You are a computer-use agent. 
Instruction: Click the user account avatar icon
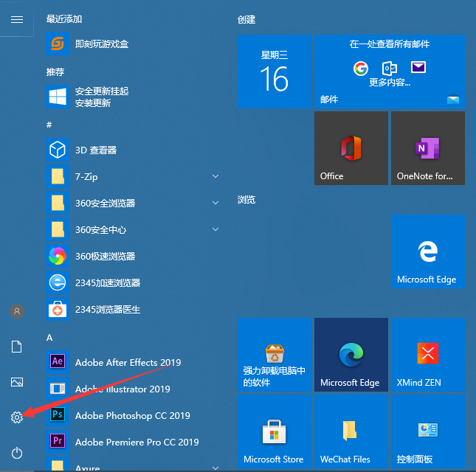pyautogui.click(x=17, y=311)
